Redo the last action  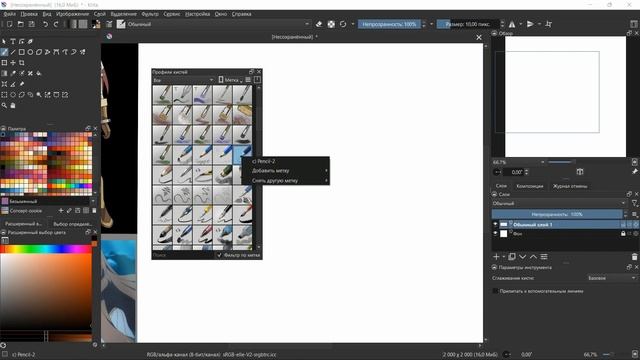(x=56, y=24)
